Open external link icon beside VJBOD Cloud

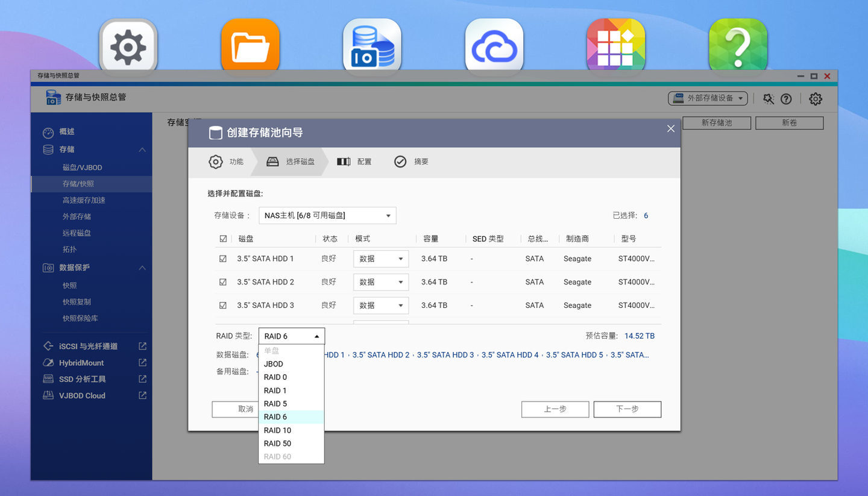pos(142,395)
